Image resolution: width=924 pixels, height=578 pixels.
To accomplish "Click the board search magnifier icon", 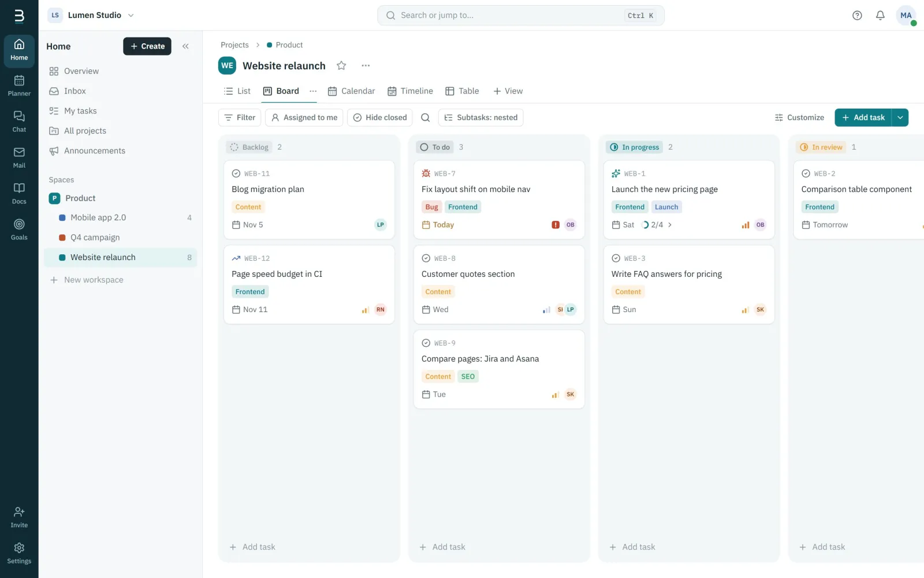I will coord(426,117).
